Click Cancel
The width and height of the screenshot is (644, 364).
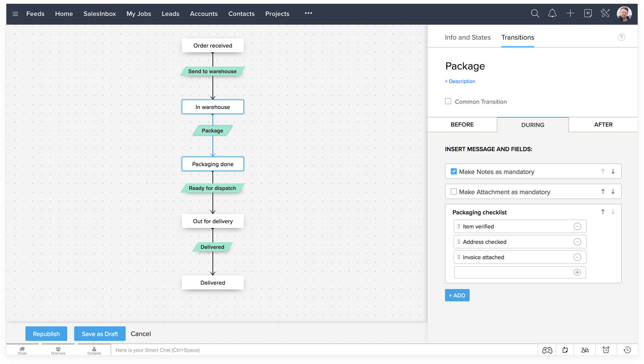(141, 334)
